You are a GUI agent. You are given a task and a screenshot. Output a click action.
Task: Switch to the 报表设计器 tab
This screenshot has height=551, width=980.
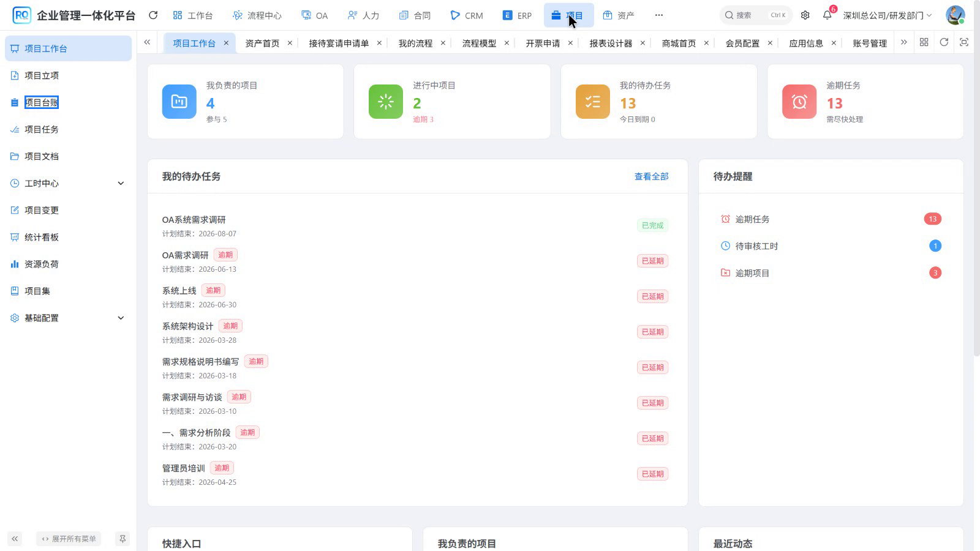click(611, 43)
